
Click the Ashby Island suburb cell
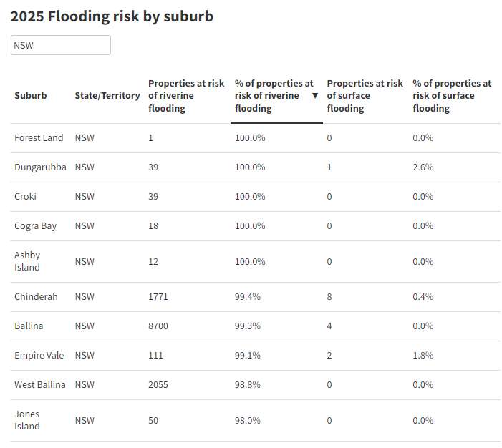(27, 261)
